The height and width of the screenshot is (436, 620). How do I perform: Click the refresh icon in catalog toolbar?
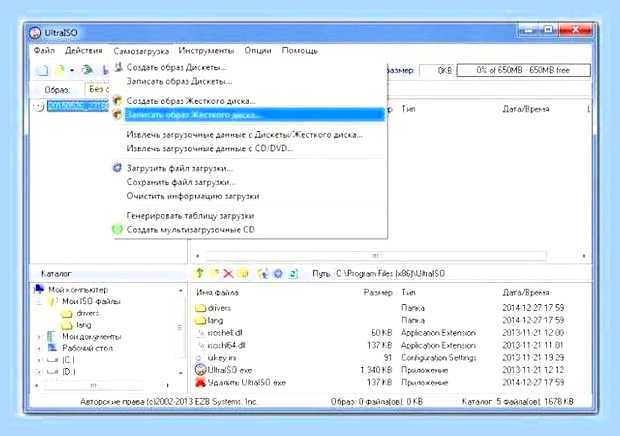point(293,274)
